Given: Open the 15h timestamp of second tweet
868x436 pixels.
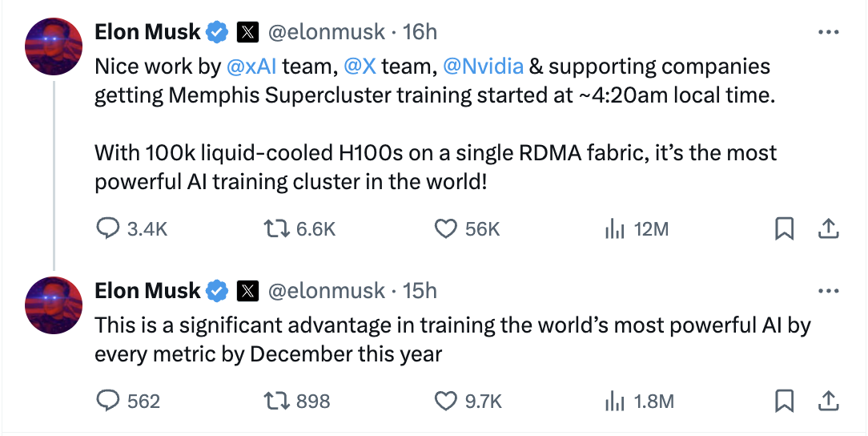Looking at the screenshot, I should coord(420,291).
